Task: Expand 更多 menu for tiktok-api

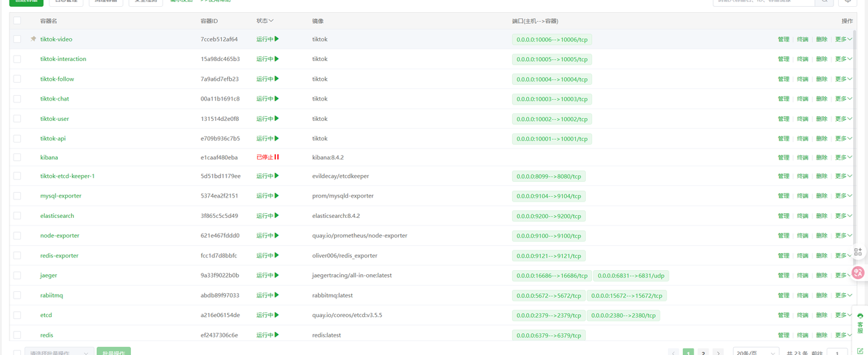Action: pos(844,138)
